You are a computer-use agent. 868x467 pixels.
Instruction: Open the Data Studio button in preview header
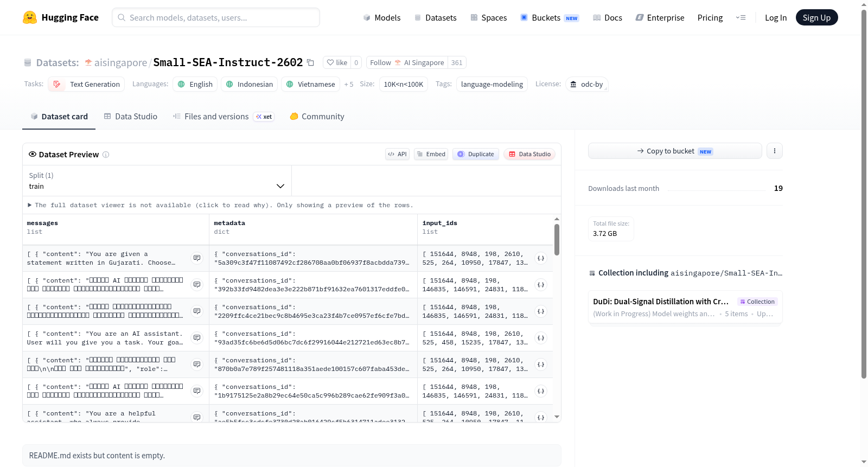tap(529, 154)
